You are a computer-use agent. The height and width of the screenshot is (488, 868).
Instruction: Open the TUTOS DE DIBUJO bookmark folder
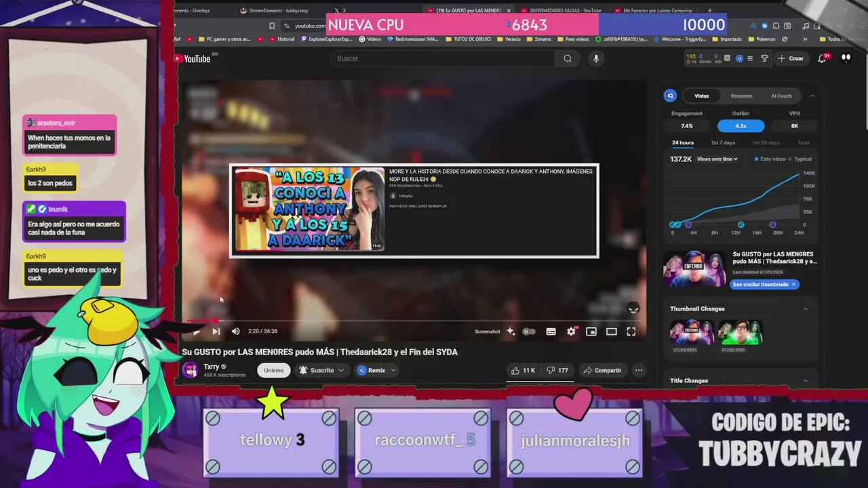(470, 39)
